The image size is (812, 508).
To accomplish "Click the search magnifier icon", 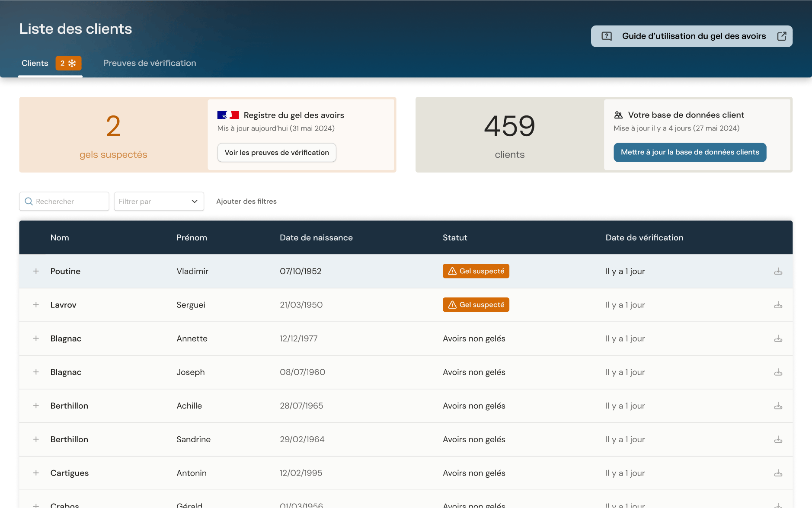I will (x=29, y=201).
